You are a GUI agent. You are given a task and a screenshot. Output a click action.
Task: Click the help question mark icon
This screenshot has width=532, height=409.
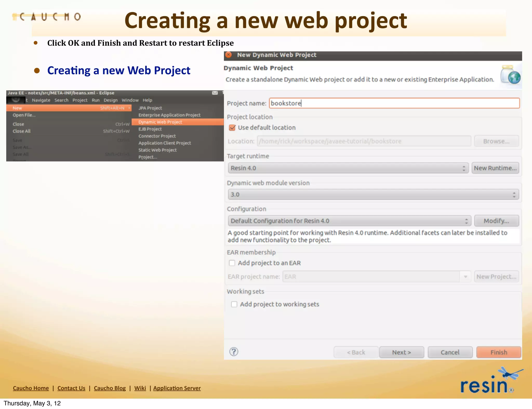point(234,352)
